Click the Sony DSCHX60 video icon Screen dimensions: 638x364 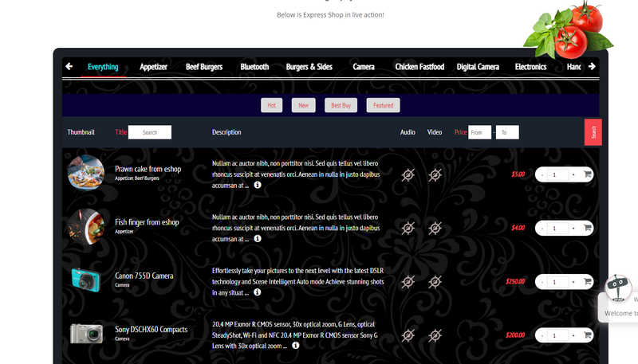(435, 335)
